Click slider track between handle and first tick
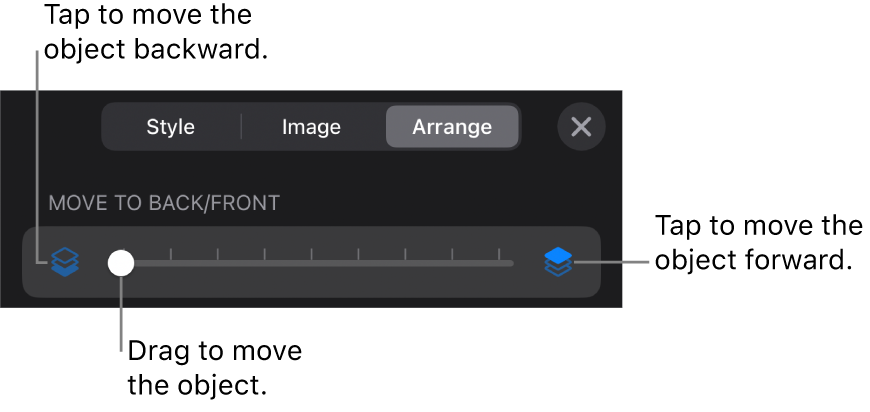Viewport: 870px width, 412px height. 148,263
